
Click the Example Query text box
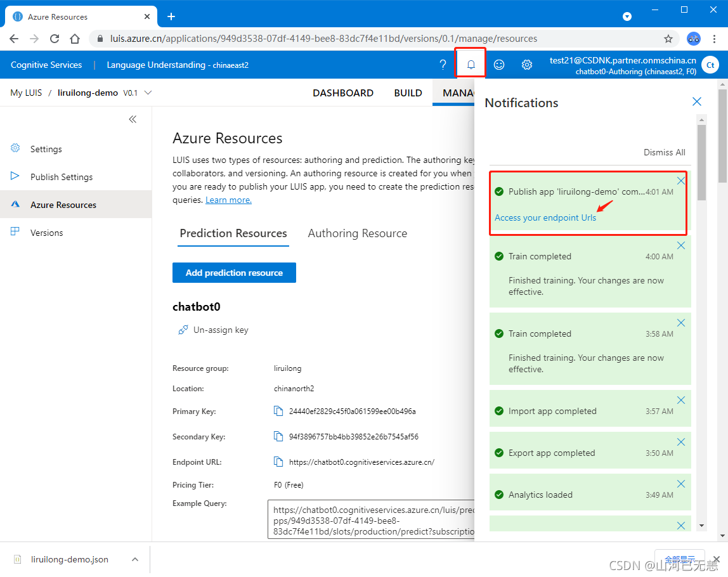(371, 519)
